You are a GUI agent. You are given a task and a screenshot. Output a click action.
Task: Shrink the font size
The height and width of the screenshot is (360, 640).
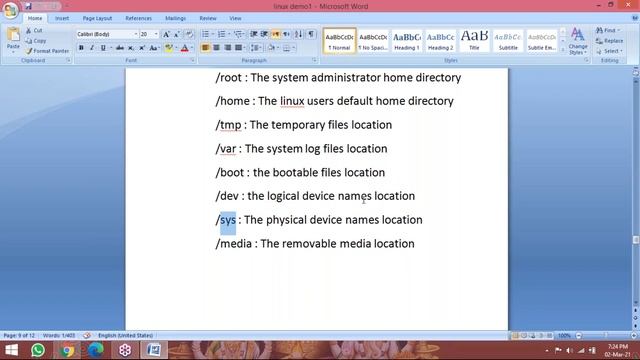pos(177,34)
